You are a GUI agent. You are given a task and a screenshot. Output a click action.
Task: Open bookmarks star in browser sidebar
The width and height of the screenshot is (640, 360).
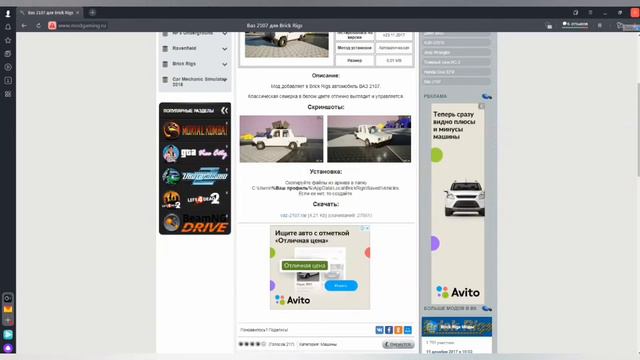tap(8, 40)
